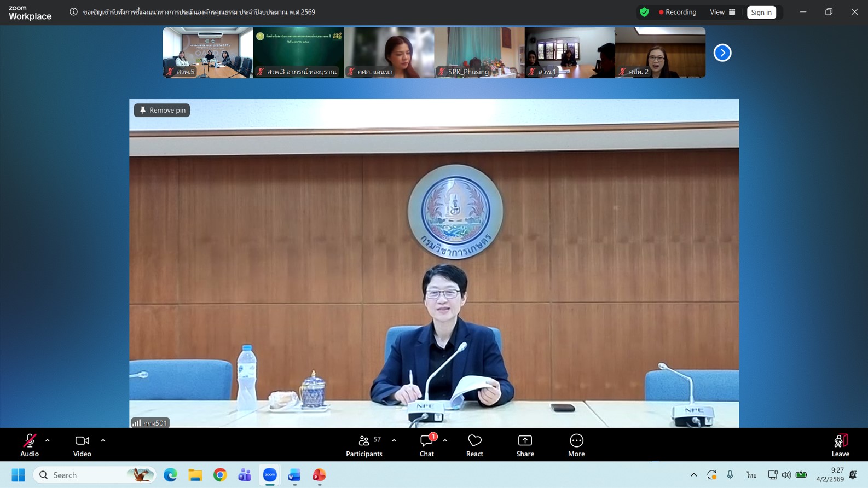Image resolution: width=868 pixels, height=488 pixels.
Task: Open the View layout menu
Action: (x=722, y=12)
